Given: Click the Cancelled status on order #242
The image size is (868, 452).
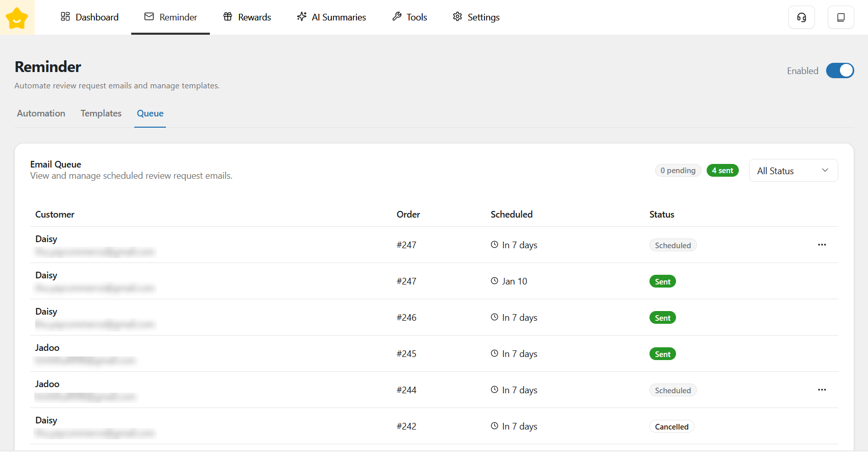Looking at the screenshot, I should [671, 426].
